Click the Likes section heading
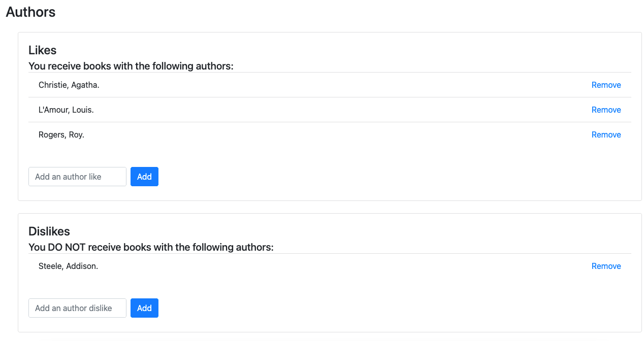This screenshot has width=644, height=341. point(42,50)
